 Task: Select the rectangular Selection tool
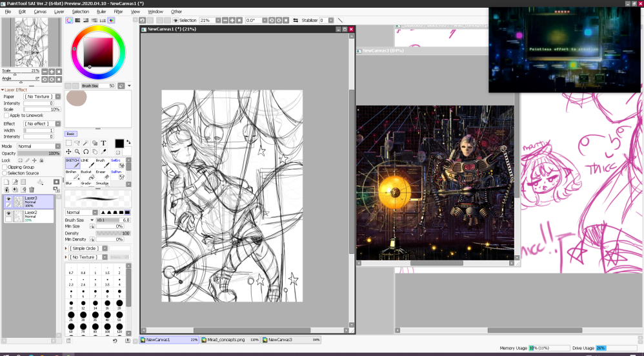68,143
